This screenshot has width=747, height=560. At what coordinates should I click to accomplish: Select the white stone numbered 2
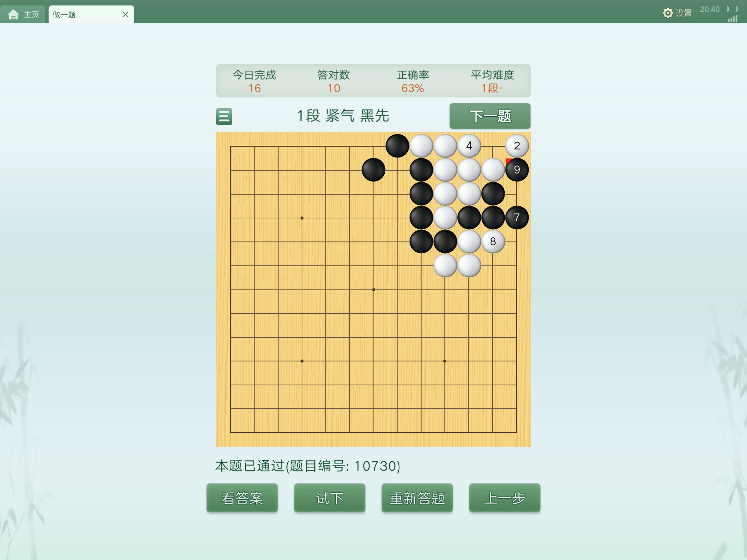[x=517, y=146]
